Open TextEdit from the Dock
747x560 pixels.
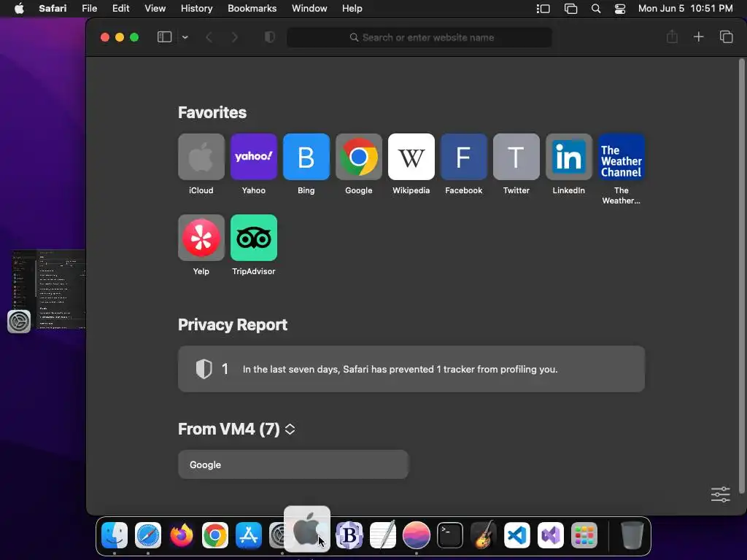coord(383,535)
